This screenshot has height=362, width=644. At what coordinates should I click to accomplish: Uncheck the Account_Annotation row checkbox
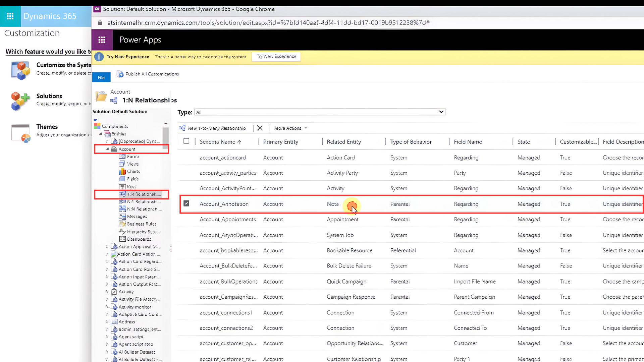point(186,203)
